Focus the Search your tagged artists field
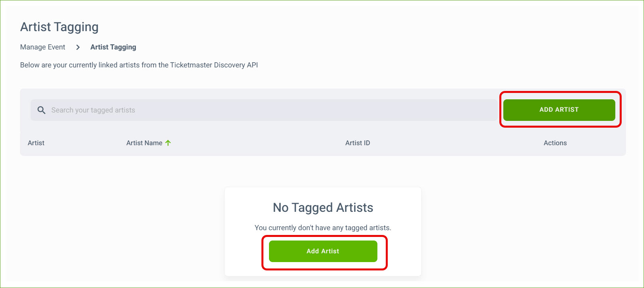The image size is (644, 288). (x=263, y=110)
